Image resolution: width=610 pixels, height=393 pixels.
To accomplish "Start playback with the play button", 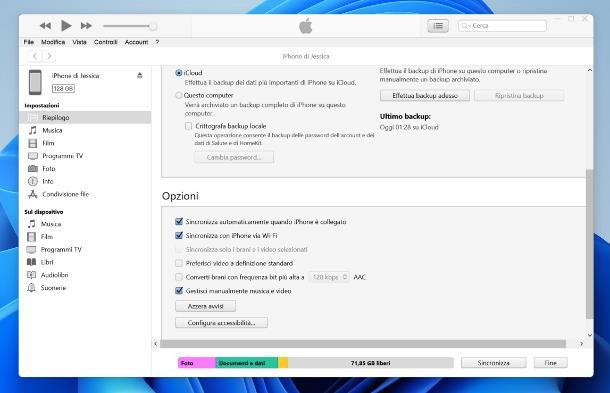I will [x=66, y=26].
